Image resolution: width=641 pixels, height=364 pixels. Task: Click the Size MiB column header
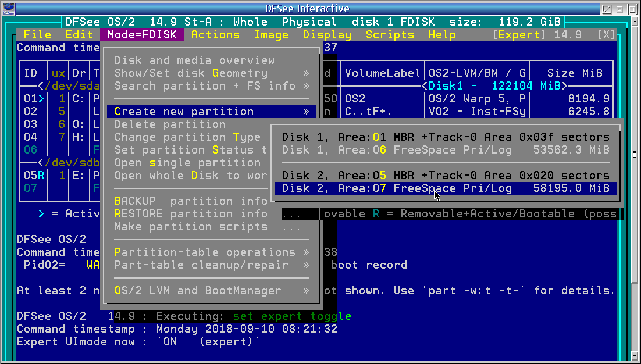point(575,73)
